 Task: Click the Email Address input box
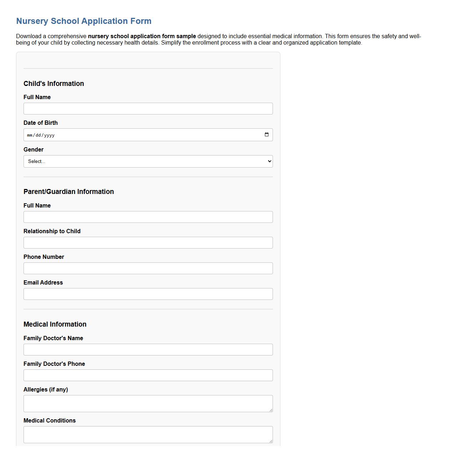click(148, 294)
